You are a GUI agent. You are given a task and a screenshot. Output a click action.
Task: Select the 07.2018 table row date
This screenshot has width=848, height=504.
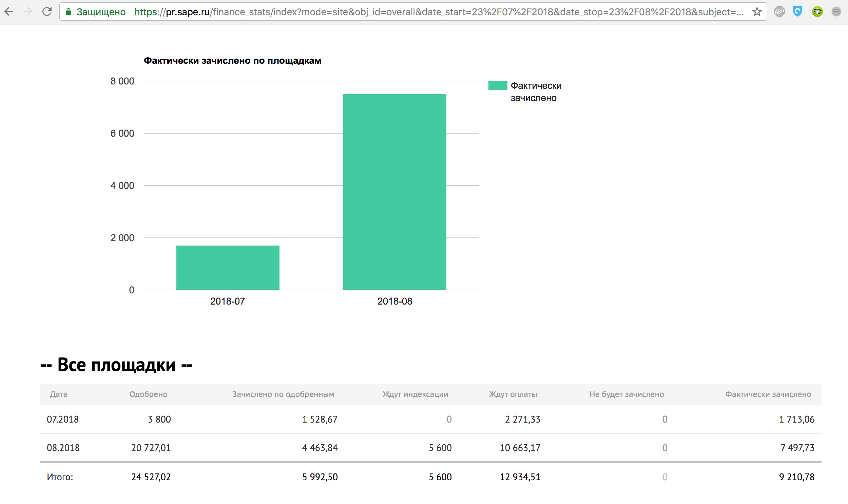pyautogui.click(x=62, y=420)
